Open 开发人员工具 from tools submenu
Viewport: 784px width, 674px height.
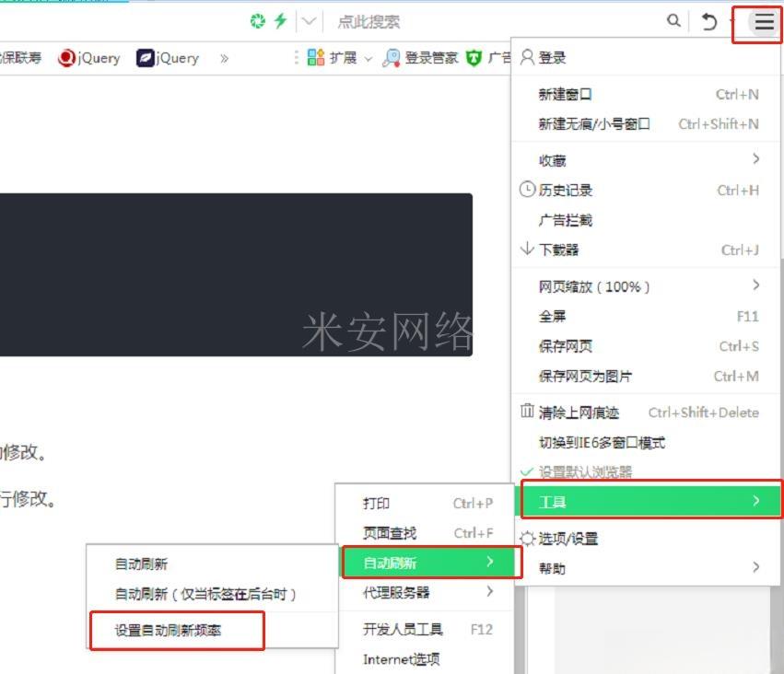403,630
